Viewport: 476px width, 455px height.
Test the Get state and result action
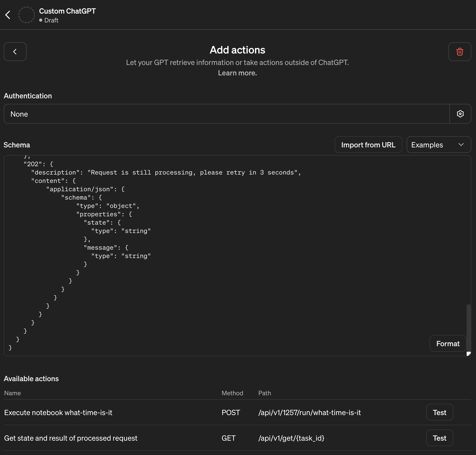(x=439, y=438)
